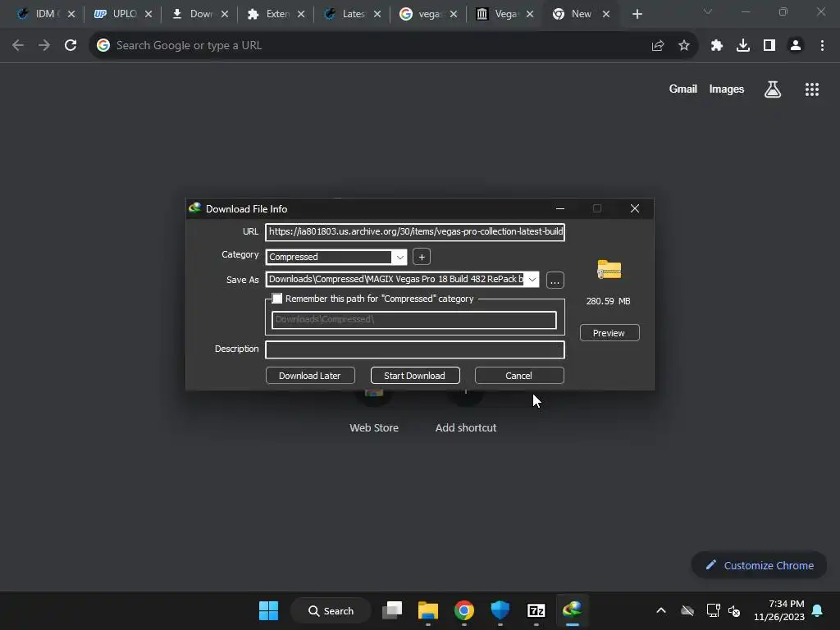Screen dimensions: 840x630
Task: Open Google apps grid
Action: click(x=812, y=89)
